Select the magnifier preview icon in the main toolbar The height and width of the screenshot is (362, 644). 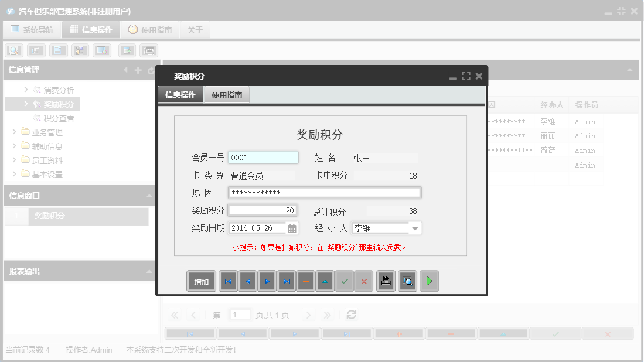click(x=13, y=50)
